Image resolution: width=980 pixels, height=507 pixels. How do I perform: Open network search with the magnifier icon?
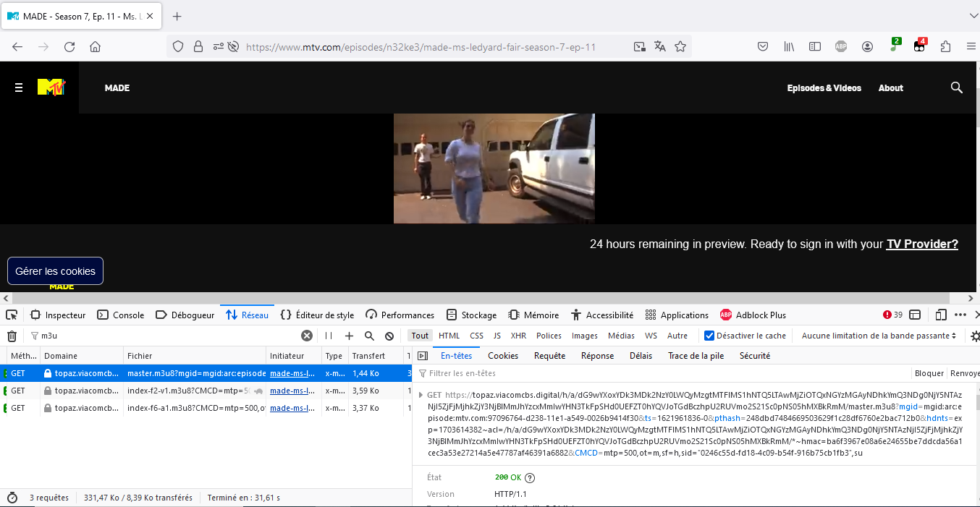369,336
